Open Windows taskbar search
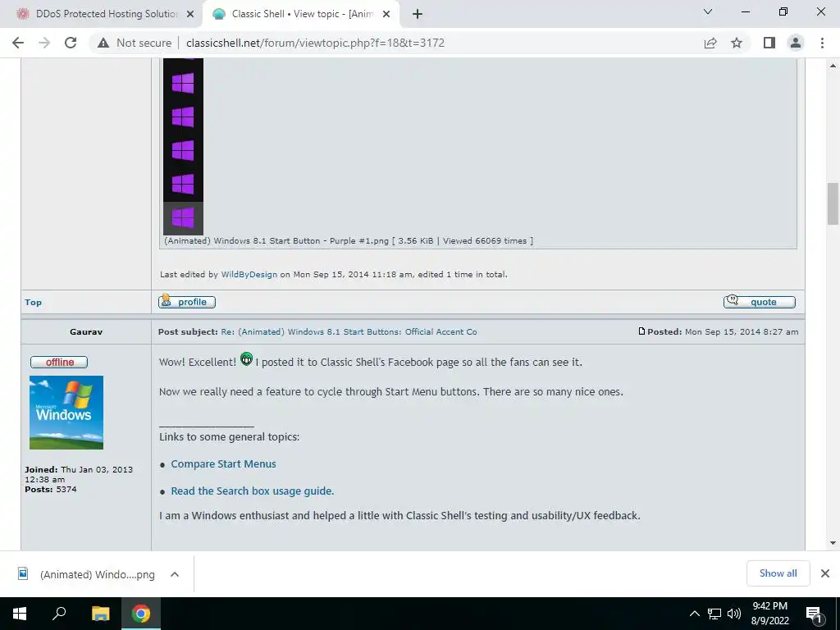The width and height of the screenshot is (840, 630). coord(59,614)
